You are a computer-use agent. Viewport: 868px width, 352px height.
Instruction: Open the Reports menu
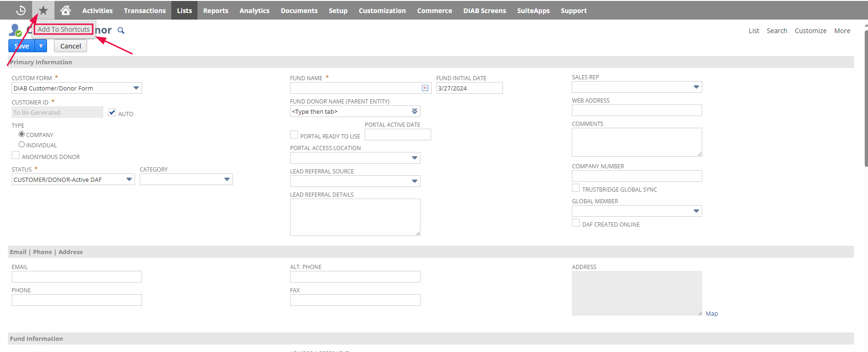tap(216, 10)
